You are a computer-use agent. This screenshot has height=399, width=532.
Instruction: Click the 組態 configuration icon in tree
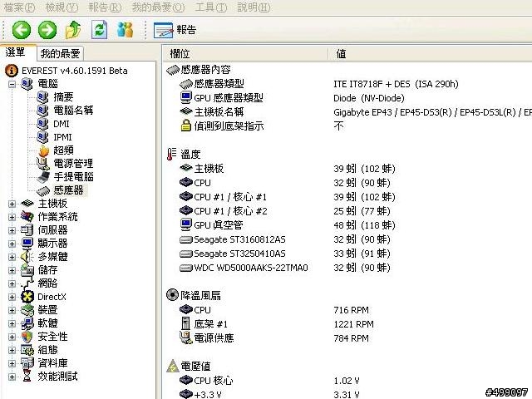(x=27, y=350)
